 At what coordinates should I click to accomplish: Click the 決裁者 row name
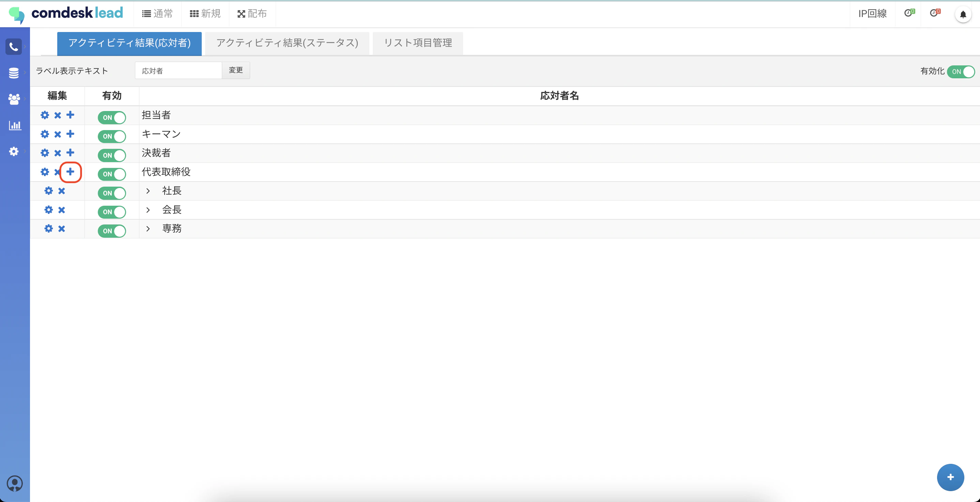point(156,153)
